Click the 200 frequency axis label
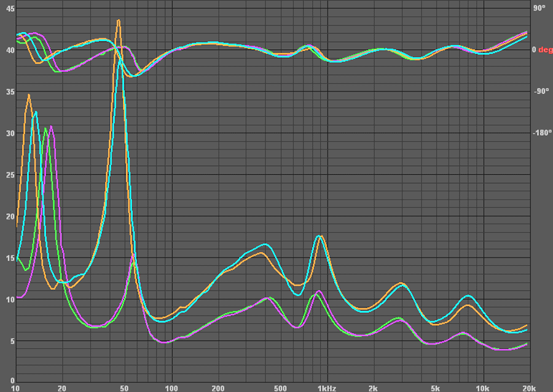This screenshot has width=553, height=392. [x=218, y=388]
